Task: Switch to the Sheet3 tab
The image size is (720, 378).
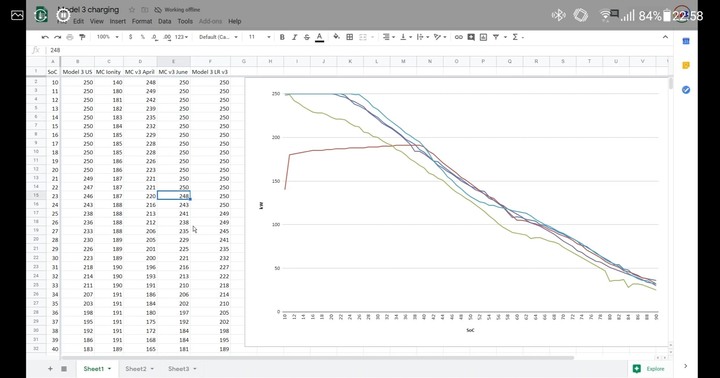Action: (x=182, y=369)
